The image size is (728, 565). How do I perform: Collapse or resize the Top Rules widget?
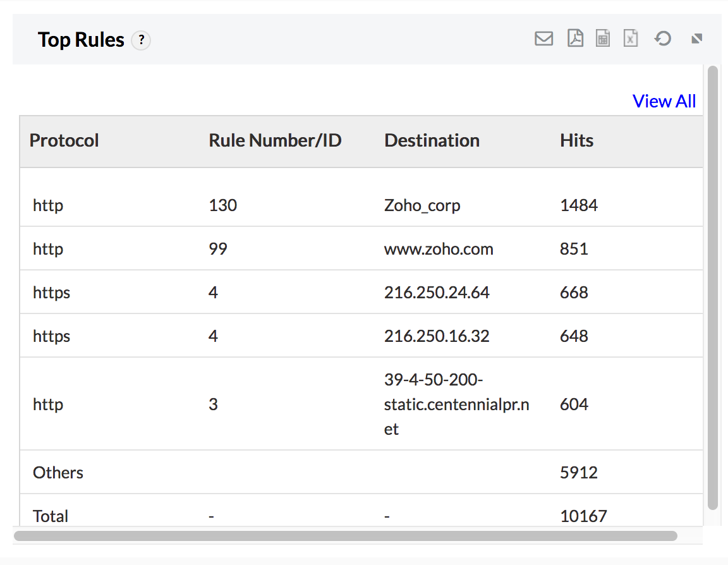(696, 39)
